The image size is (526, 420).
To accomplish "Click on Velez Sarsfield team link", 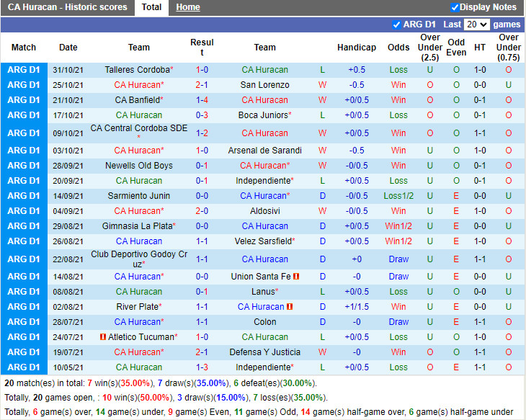I will click(x=263, y=241).
